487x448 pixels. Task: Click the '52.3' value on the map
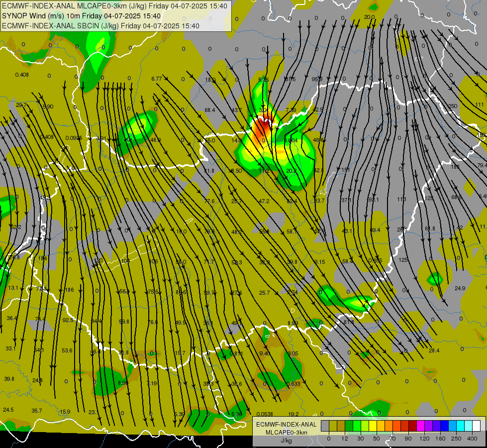click(x=237, y=262)
